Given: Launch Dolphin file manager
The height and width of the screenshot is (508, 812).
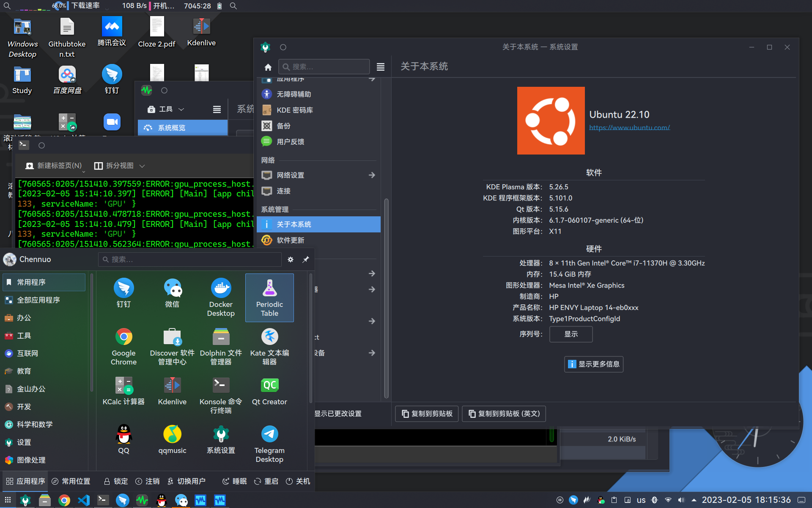Looking at the screenshot, I should pyautogui.click(x=221, y=346).
